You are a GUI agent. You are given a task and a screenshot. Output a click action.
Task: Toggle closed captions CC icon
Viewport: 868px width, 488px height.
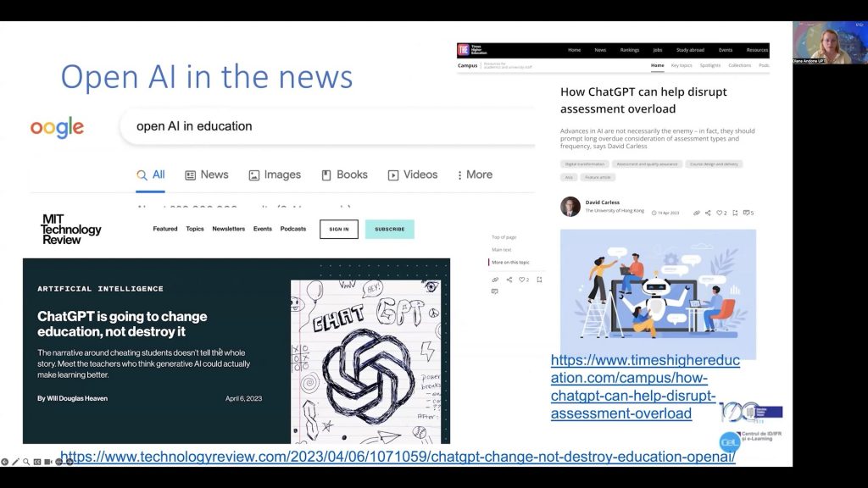point(37,462)
